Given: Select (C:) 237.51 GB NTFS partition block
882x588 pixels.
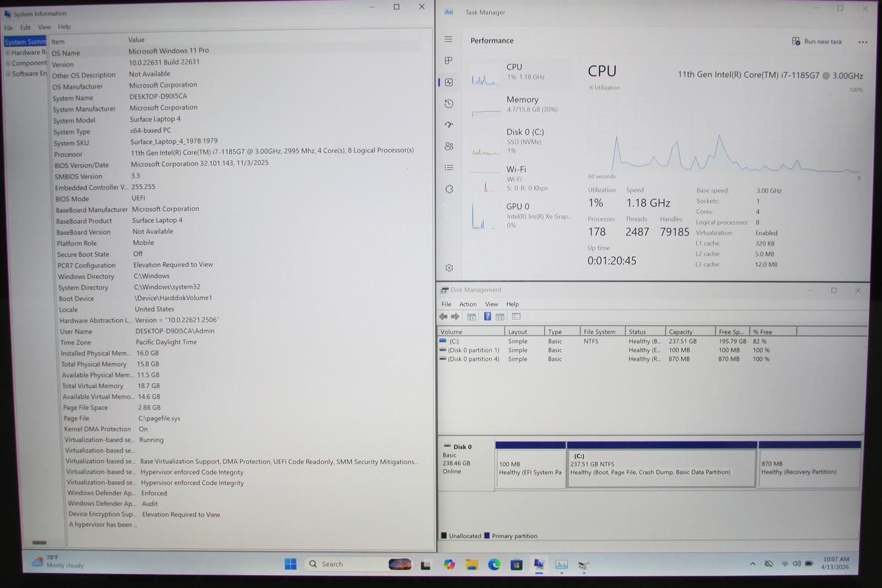Looking at the screenshot, I should 661,465.
